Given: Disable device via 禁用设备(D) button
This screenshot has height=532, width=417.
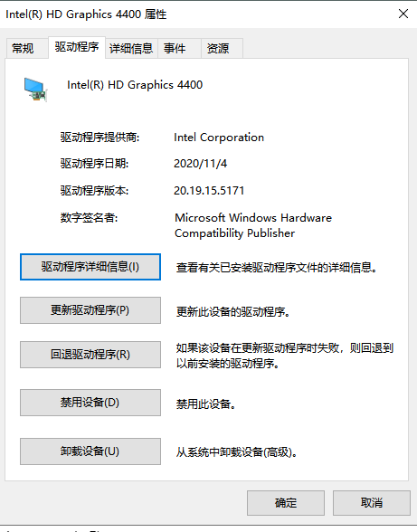Looking at the screenshot, I should point(90,403).
